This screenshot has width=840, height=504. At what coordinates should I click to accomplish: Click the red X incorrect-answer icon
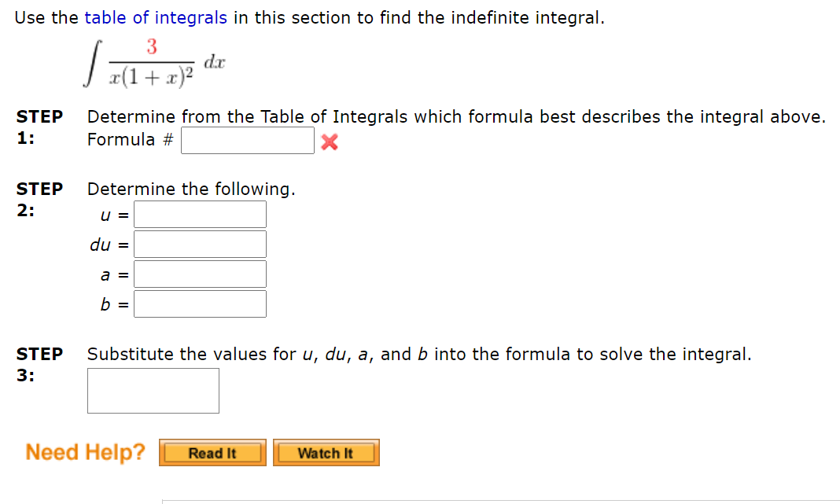pyautogui.click(x=328, y=142)
